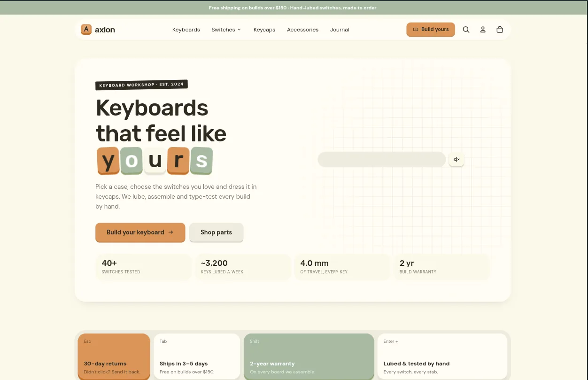Image resolution: width=588 pixels, height=380 pixels.
Task: Click the "2 yr Build Warranty" stat
Action: click(x=441, y=267)
